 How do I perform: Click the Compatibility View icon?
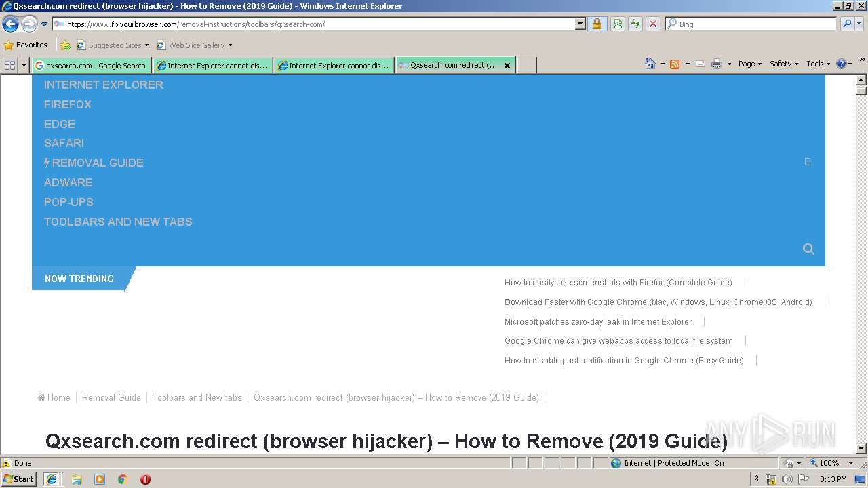coord(618,24)
